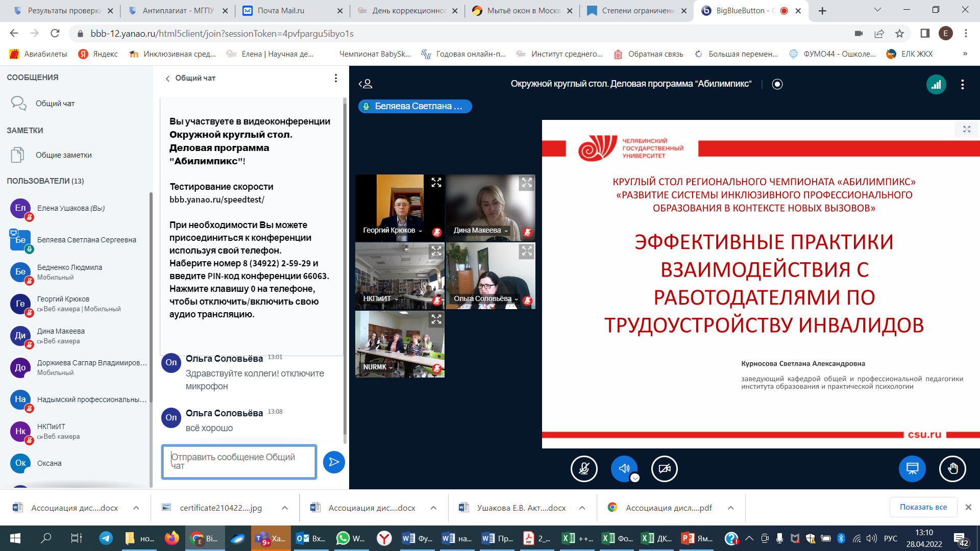
Task: Open Дина Макеева webcam name dropdown
Action: pos(481,231)
